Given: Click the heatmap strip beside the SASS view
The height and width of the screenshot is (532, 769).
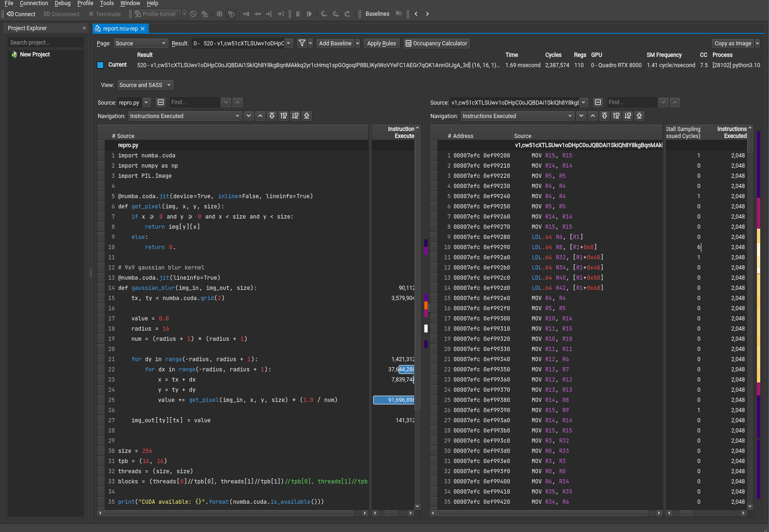Looking at the screenshot, I should click(758, 315).
